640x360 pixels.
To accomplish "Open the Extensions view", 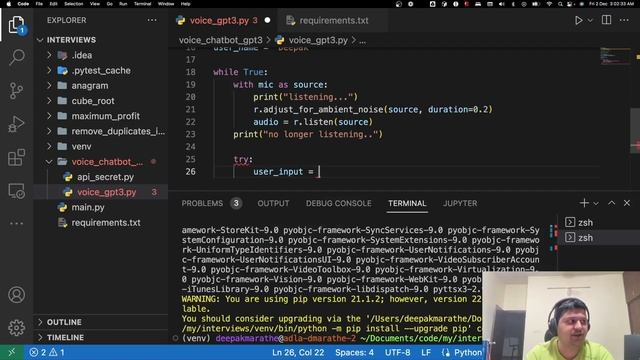I will click(x=16, y=158).
